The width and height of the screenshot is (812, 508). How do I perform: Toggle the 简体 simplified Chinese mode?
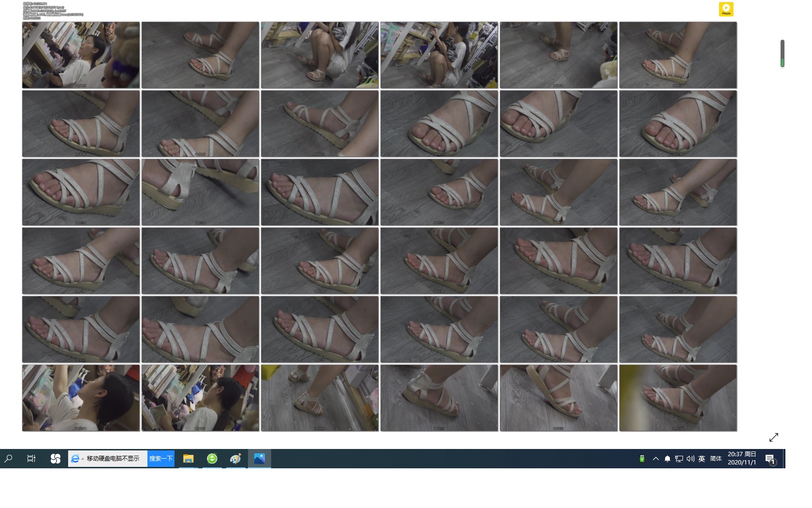click(x=716, y=459)
